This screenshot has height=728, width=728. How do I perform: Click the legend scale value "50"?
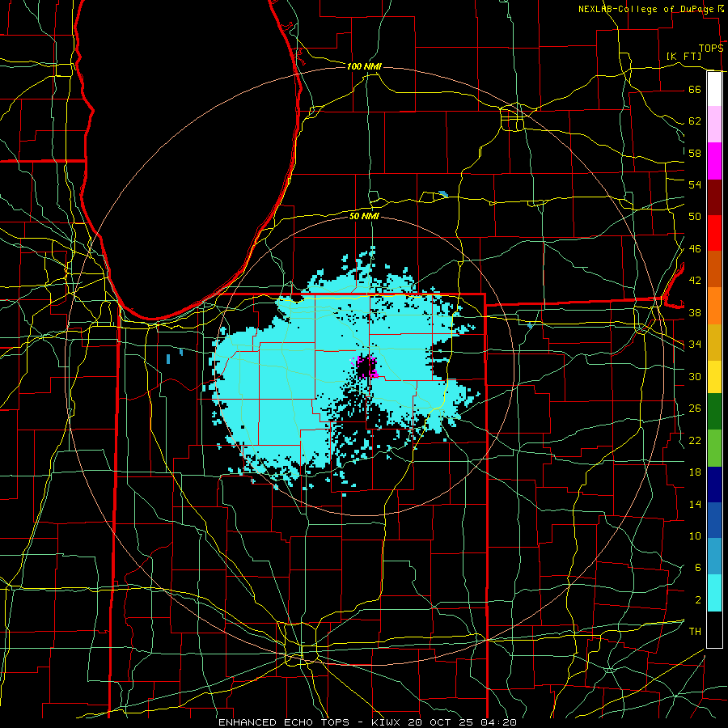[695, 217]
